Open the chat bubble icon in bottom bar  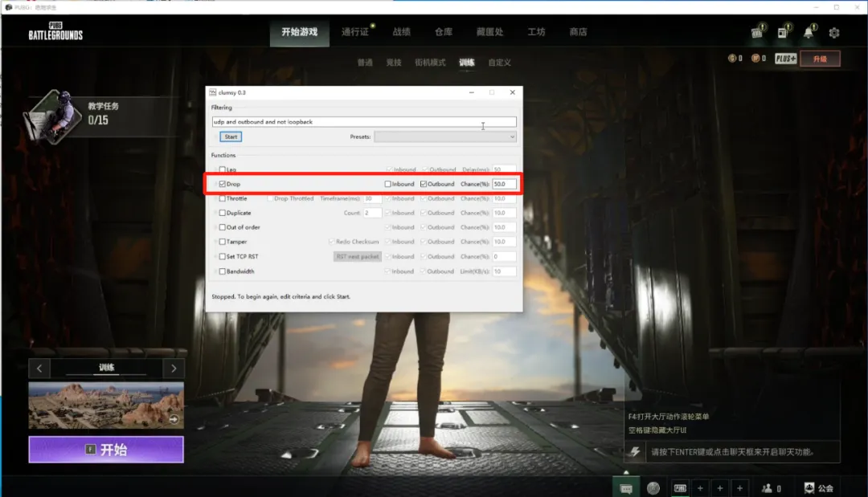pos(626,489)
